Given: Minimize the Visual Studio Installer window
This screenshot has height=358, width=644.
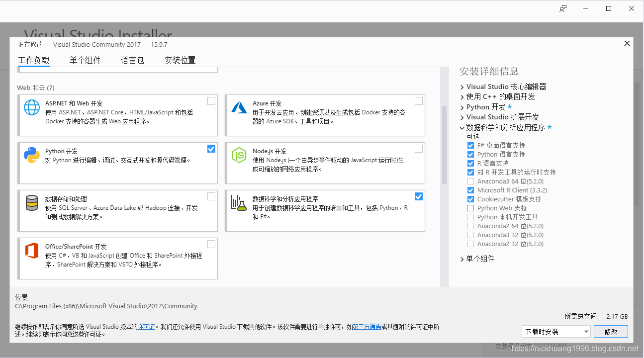Looking at the screenshot, I should (586, 8).
